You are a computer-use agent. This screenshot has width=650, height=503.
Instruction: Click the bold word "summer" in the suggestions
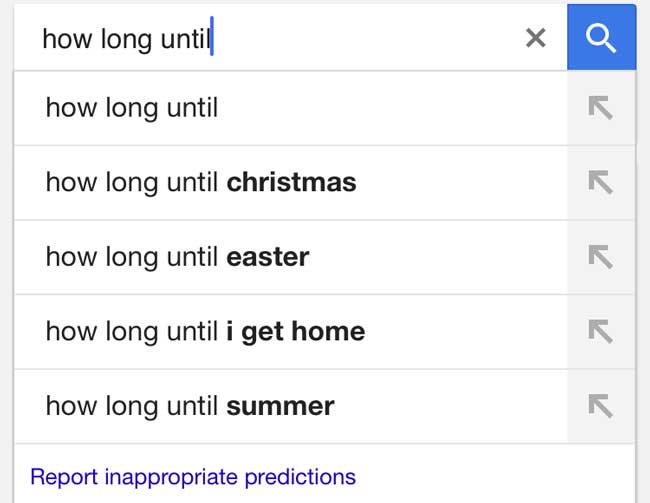[x=280, y=406]
